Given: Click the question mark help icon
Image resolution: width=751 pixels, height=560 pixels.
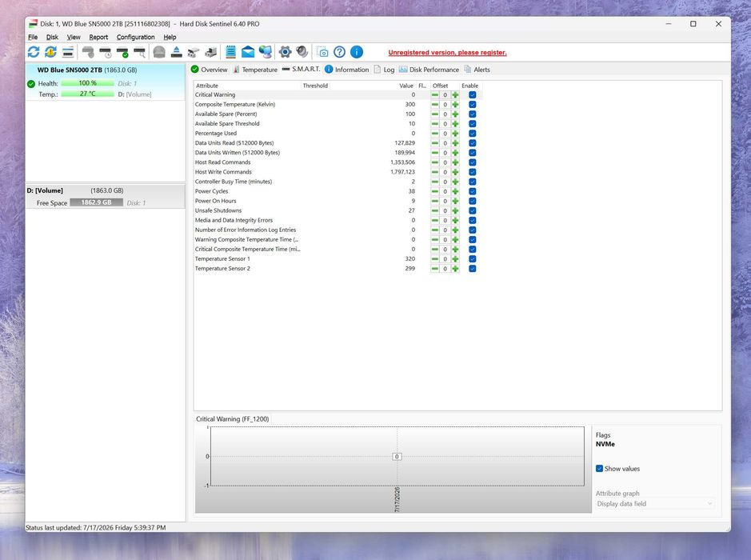Looking at the screenshot, I should [340, 52].
